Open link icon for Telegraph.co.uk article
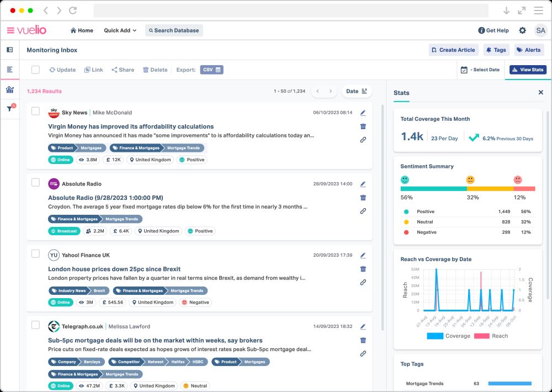This screenshot has height=392, width=552. click(x=363, y=353)
